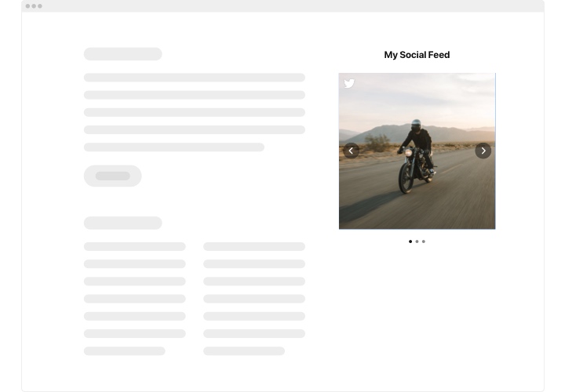Image resolution: width=565 pixels, height=392 pixels.
Task: Click the short bottom bar in right column
Action: [243, 351]
